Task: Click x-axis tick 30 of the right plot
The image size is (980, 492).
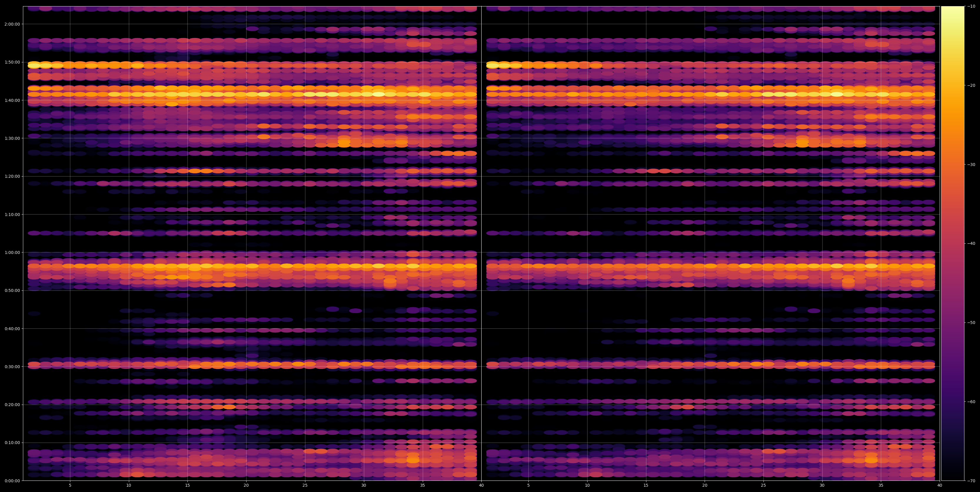Action: (822, 486)
